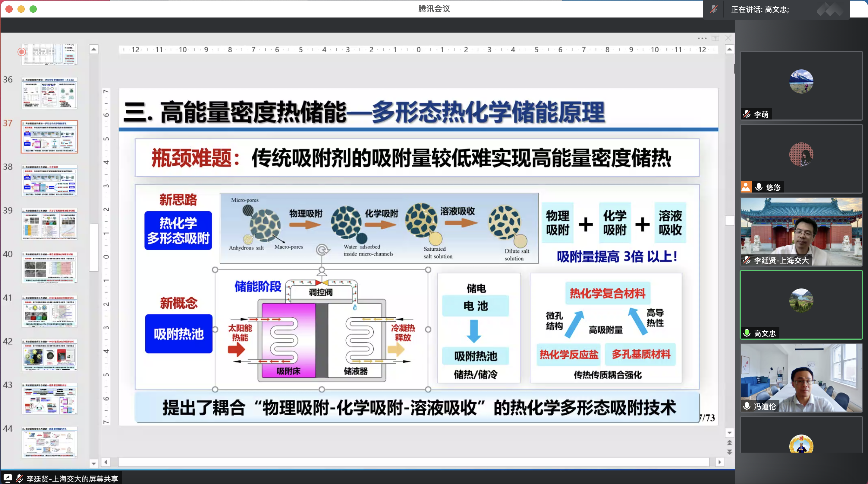Image resolution: width=868 pixels, height=484 pixels.
Task: Click the orange host badge on 悠悠's tile
Action: 746,187
